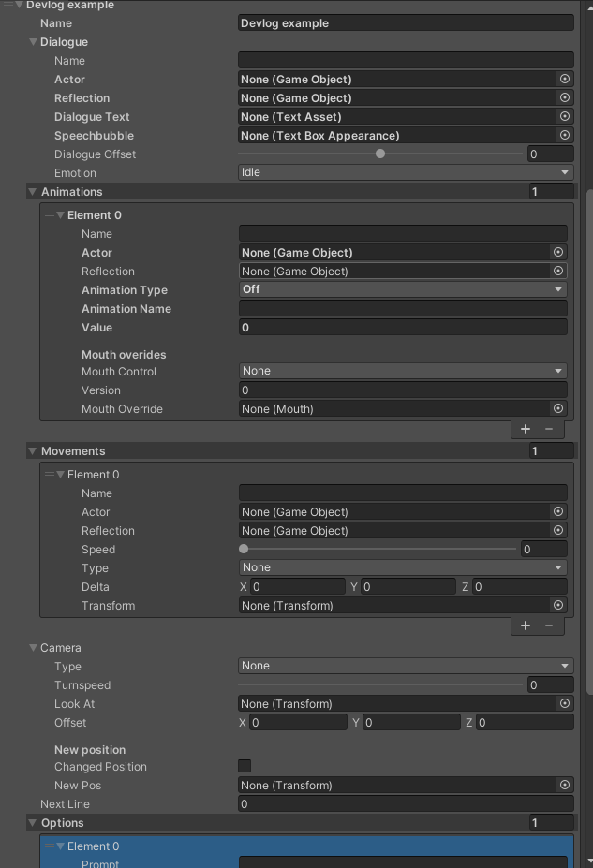The image size is (593, 868).
Task: Click the inspector vertical scrollbar
Action: [x=589, y=442]
